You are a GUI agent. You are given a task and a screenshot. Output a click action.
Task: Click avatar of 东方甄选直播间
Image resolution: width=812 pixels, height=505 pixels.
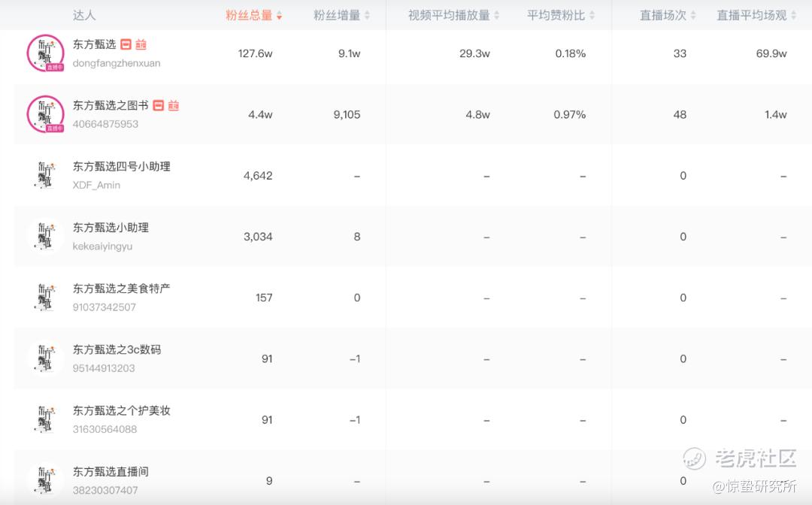[x=45, y=480]
